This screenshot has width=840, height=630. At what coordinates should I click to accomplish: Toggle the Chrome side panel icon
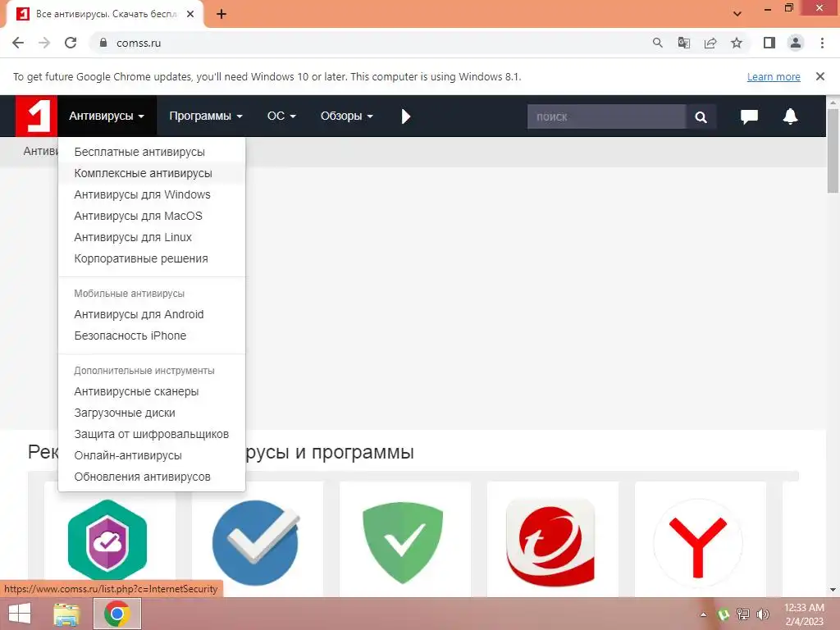[x=769, y=43]
